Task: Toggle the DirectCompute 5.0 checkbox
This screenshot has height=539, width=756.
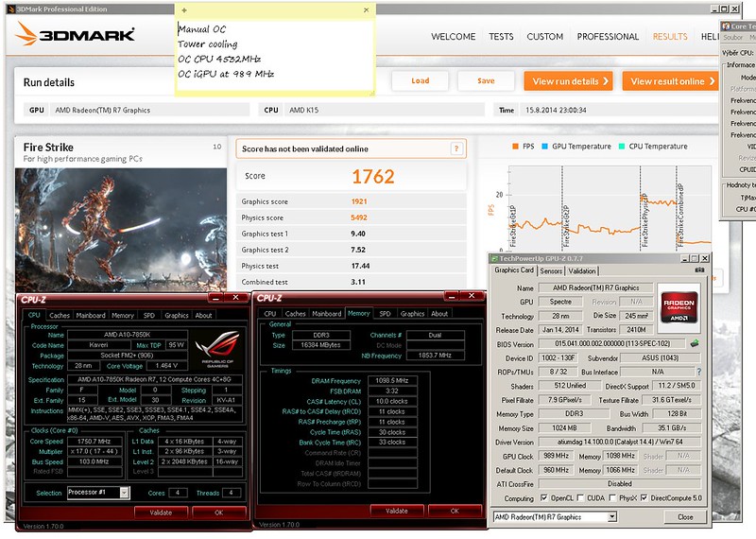Action: 644,497
